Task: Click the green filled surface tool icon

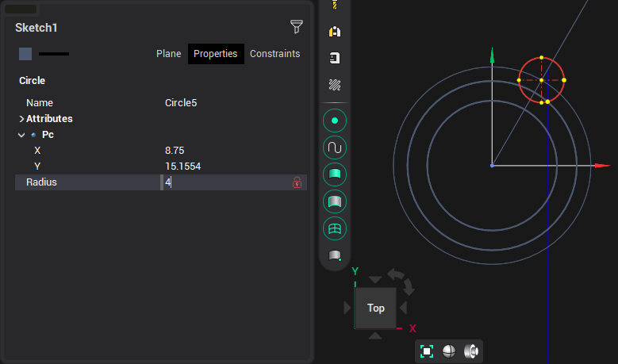Action: click(335, 174)
